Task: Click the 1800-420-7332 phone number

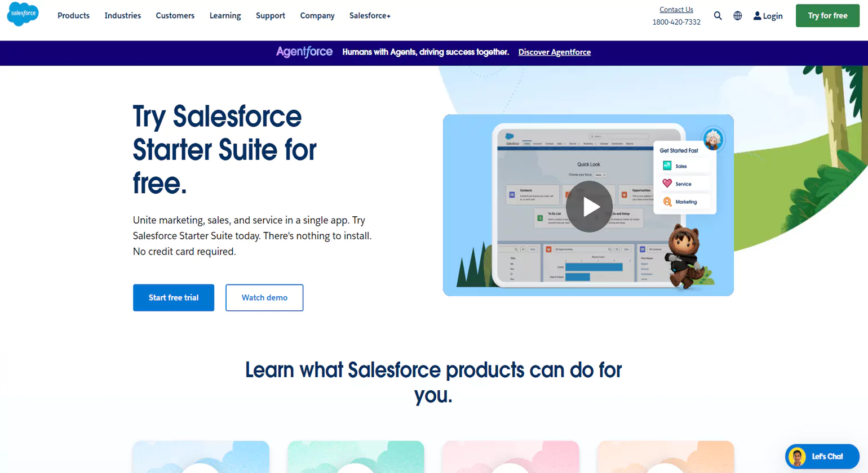Action: [676, 22]
